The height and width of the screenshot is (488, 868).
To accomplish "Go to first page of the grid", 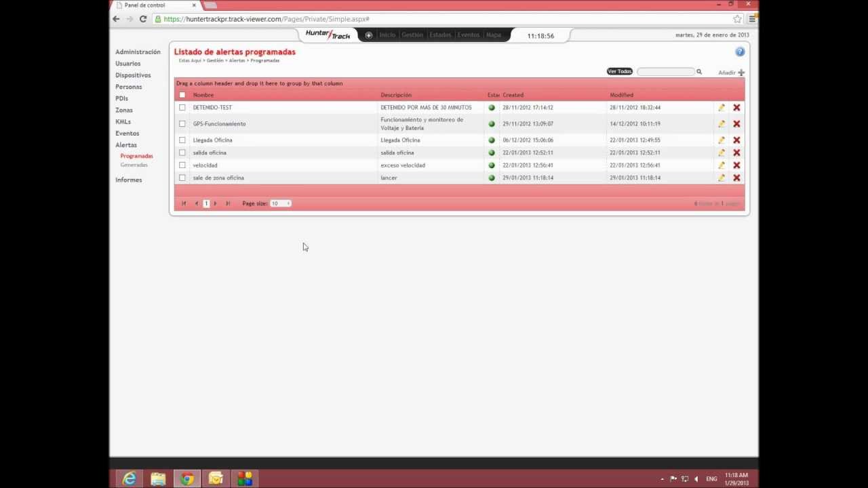I will tap(183, 203).
